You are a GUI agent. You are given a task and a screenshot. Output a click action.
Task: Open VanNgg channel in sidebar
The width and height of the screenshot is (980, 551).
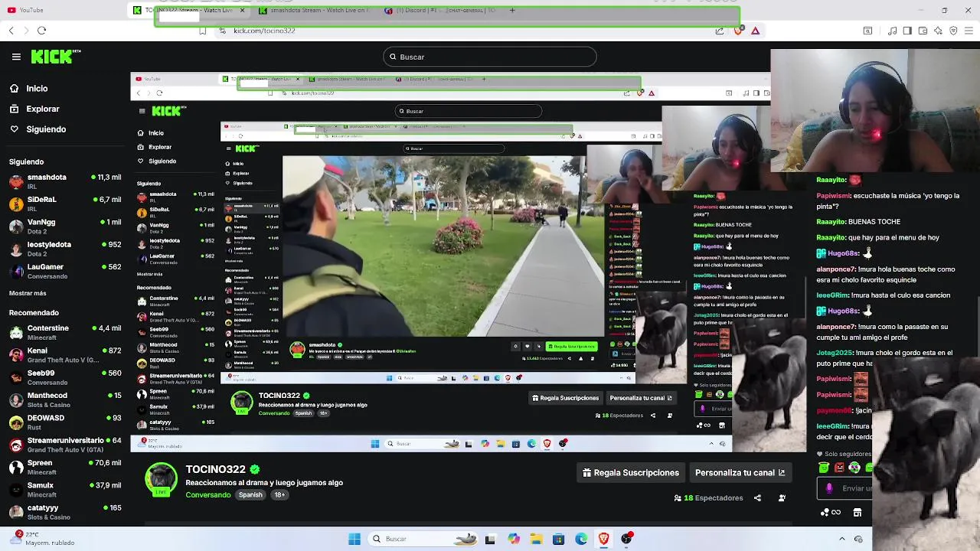click(65, 226)
